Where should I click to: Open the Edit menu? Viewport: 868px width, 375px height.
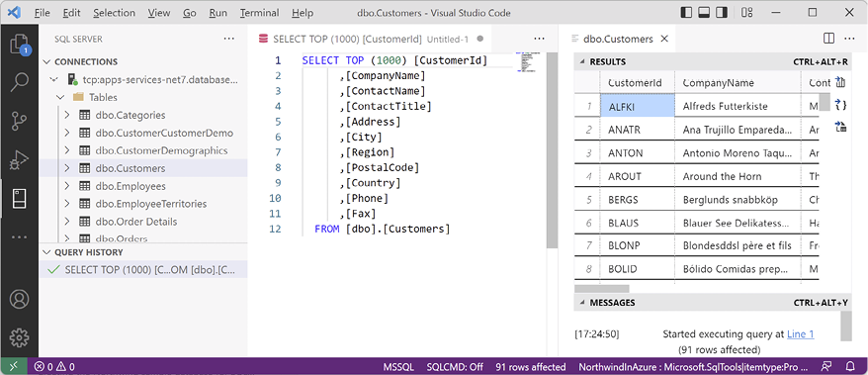tap(71, 13)
